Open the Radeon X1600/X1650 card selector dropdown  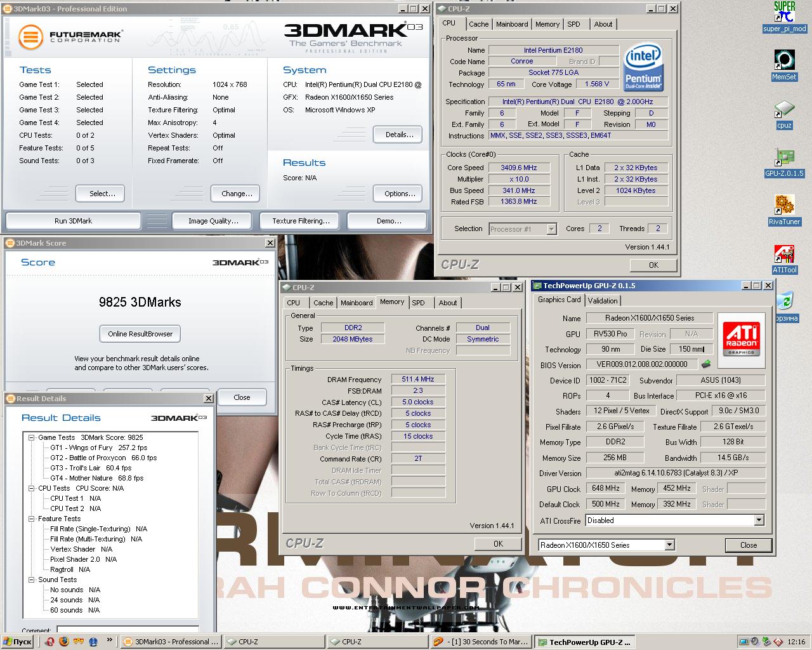coord(669,545)
